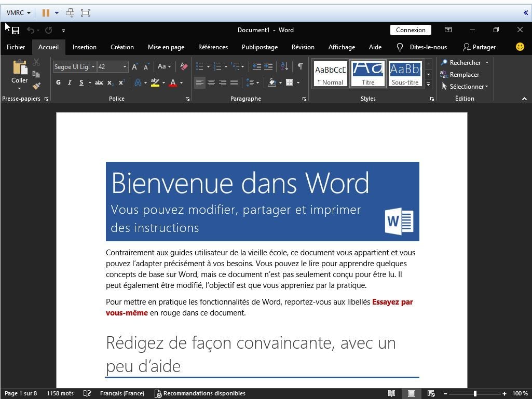Viewport: 532px width, 399px height.
Task: Open the spelling check icon in status bar
Action: [87, 393]
